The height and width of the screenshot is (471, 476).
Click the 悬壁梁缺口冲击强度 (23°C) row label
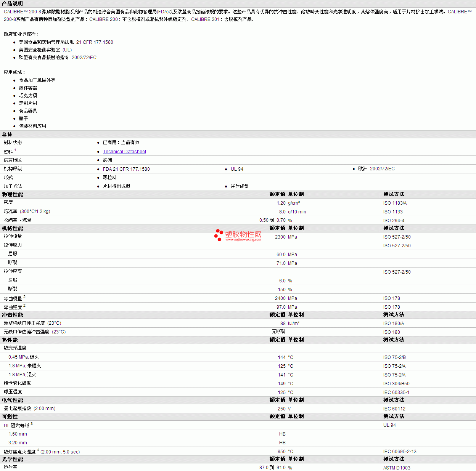click(32, 323)
